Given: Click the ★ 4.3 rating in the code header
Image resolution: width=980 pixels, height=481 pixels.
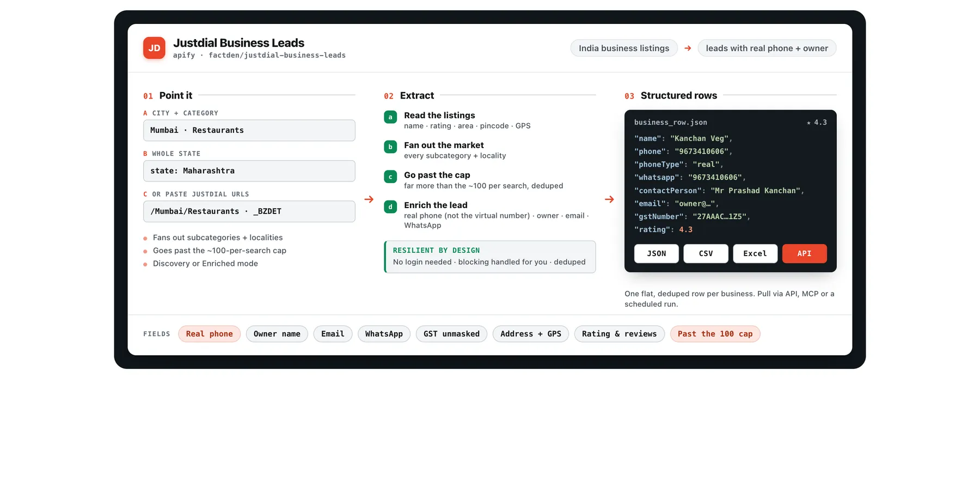Looking at the screenshot, I should click(x=817, y=123).
